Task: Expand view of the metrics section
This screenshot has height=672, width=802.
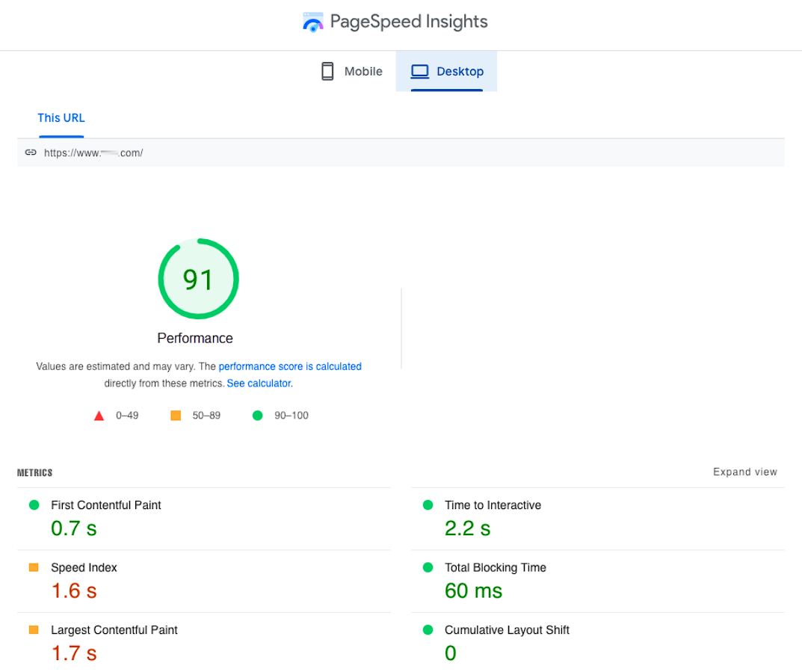Action: coord(744,472)
